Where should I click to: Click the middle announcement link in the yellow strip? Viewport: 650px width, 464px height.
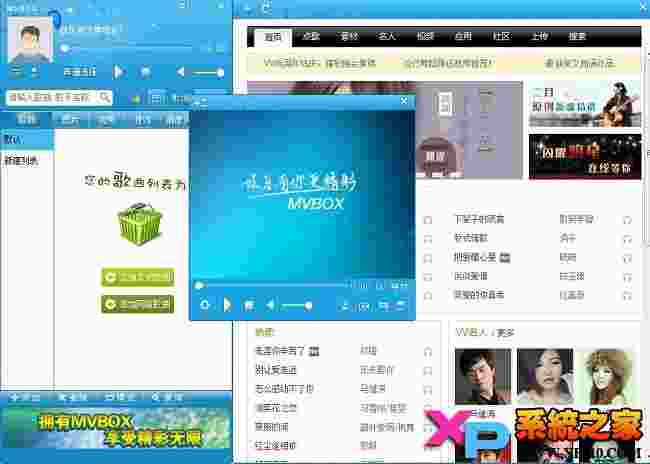click(449, 63)
